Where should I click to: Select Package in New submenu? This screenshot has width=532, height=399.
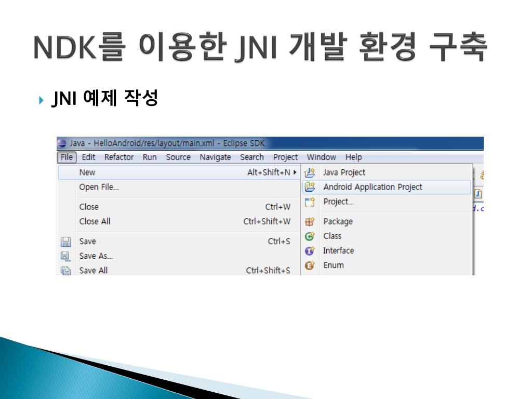coord(387,221)
